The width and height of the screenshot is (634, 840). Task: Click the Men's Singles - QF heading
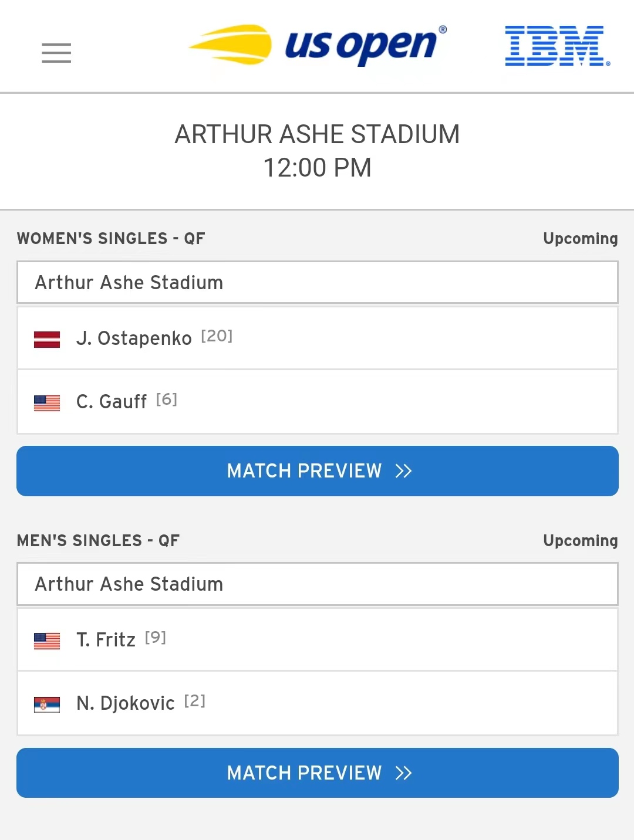[x=98, y=540]
